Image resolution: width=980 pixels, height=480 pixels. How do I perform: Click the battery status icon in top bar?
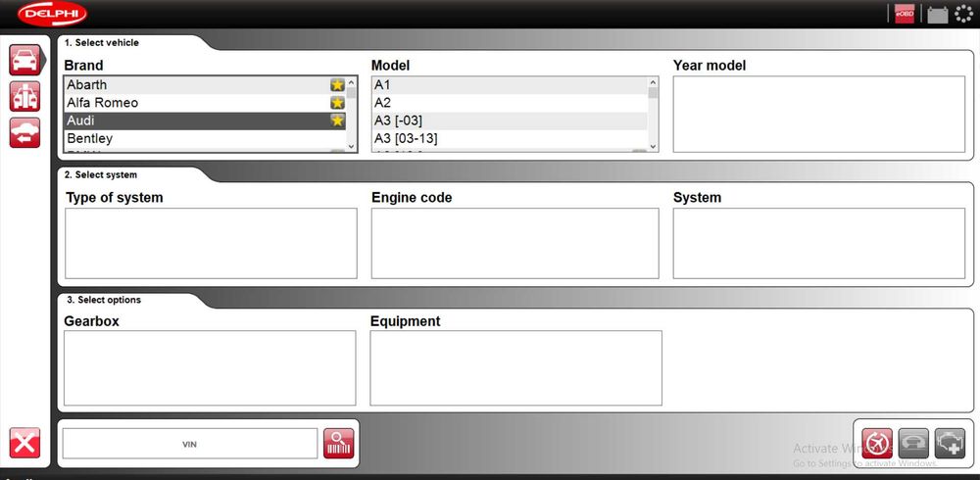click(x=938, y=15)
